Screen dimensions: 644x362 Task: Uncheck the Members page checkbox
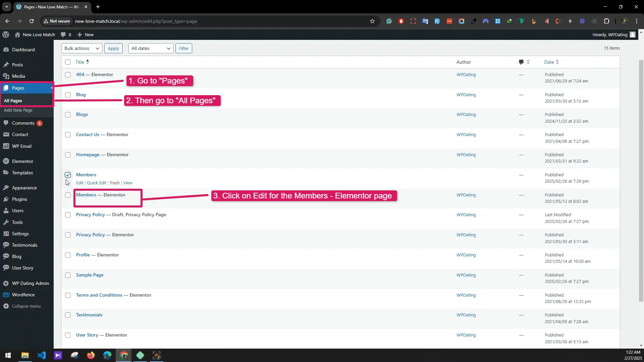click(68, 175)
